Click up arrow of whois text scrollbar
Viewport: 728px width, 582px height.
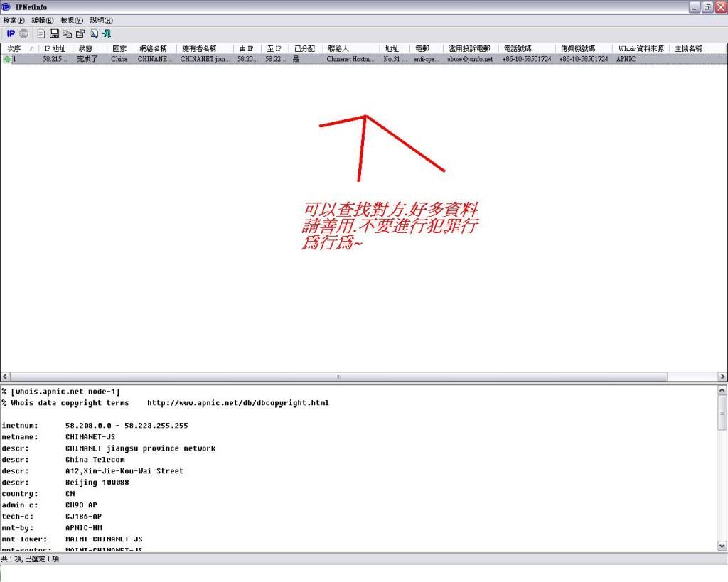point(722,390)
